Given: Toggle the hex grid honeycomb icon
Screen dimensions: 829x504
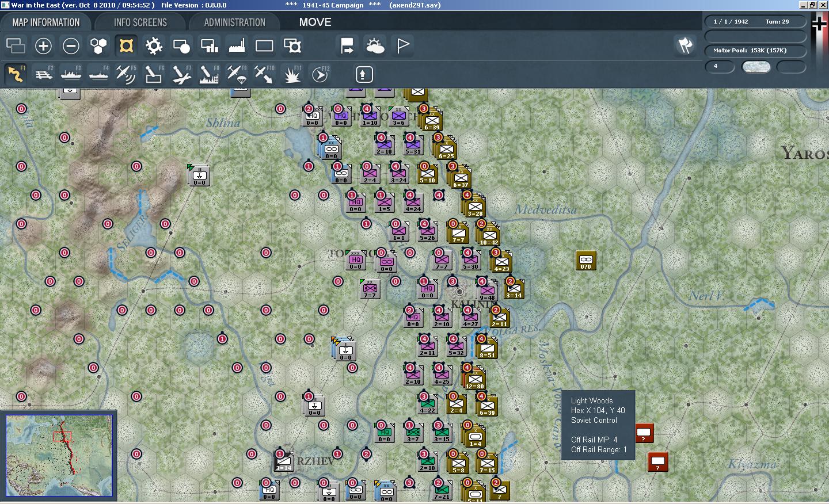Looking at the screenshot, I should click(98, 45).
